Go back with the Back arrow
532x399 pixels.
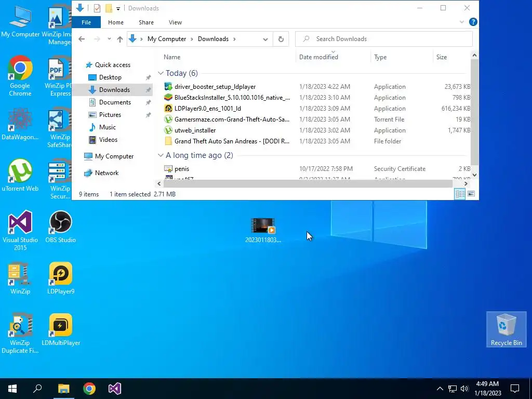click(x=82, y=39)
